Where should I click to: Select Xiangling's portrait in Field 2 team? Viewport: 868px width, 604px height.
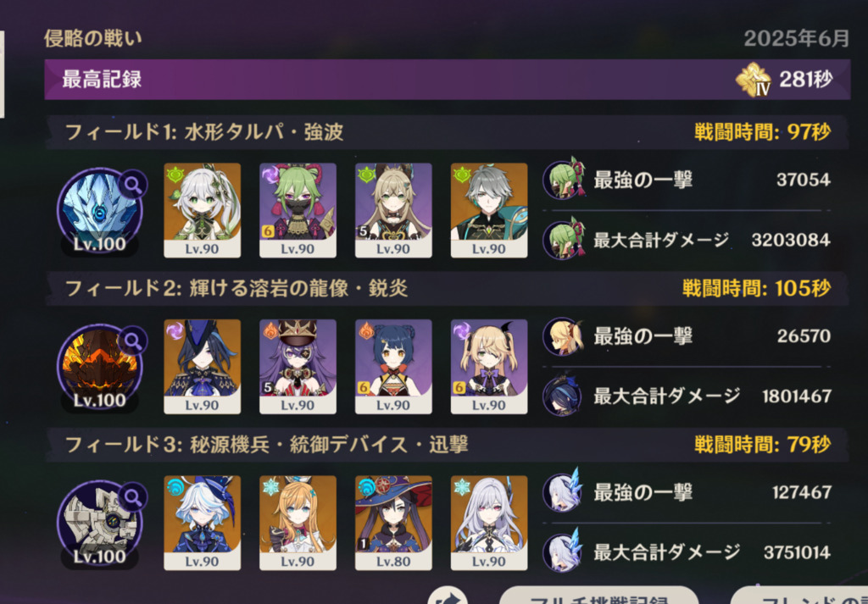click(393, 367)
